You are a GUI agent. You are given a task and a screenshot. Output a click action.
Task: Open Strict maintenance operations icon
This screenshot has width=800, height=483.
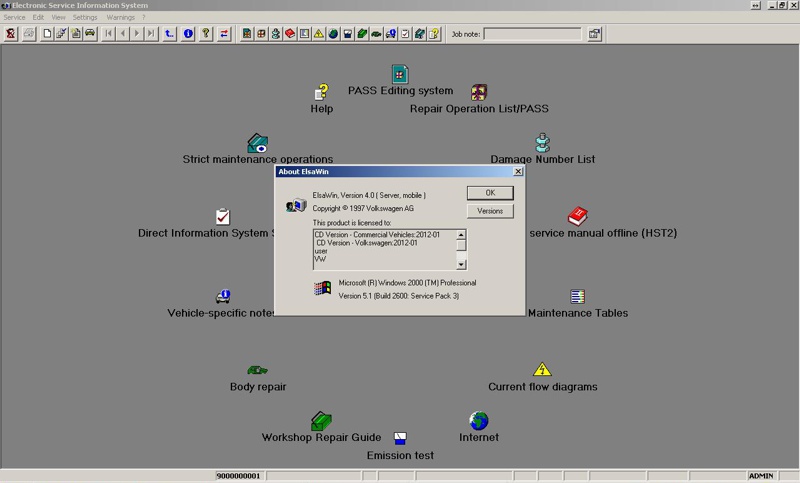click(x=258, y=143)
